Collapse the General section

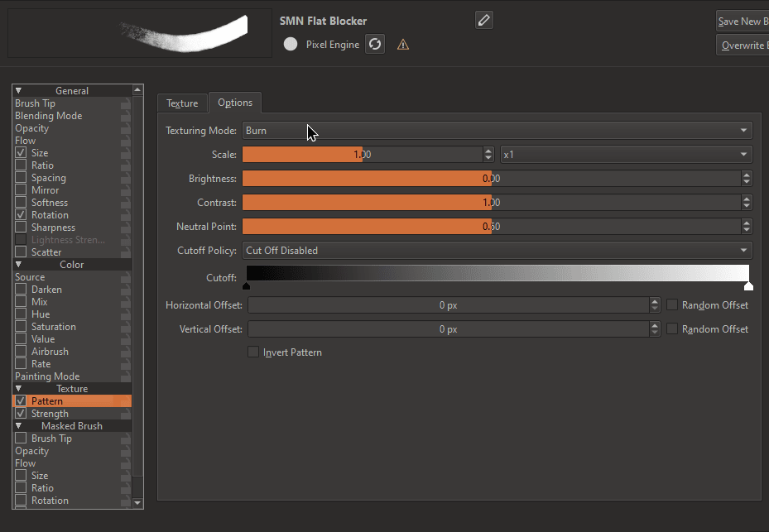click(18, 91)
